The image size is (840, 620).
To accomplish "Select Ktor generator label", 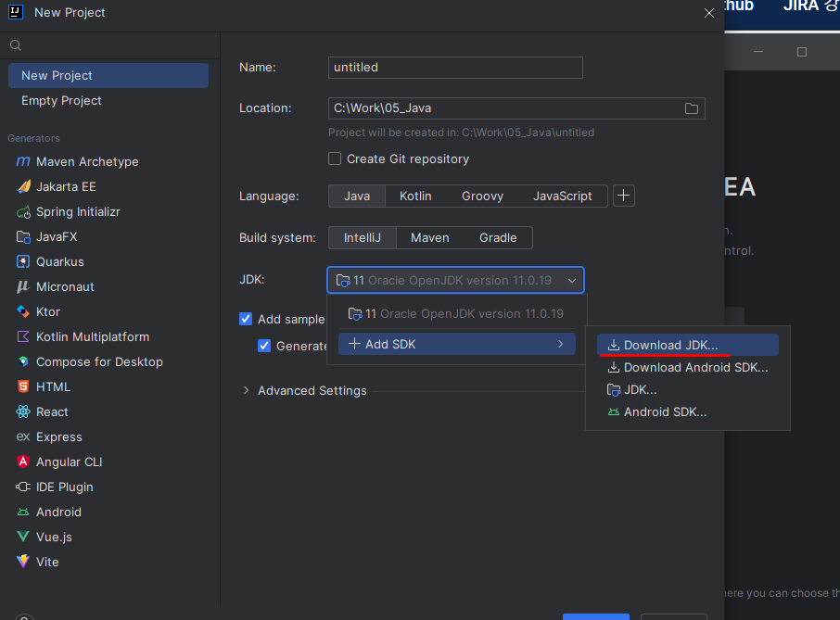I will click(x=48, y=311).
